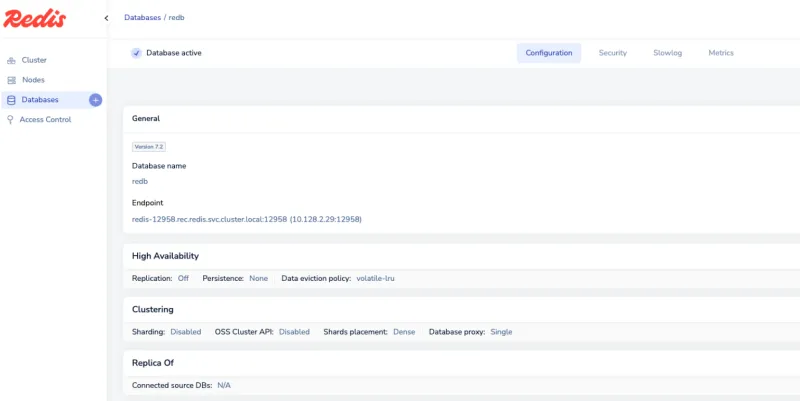Expand the Clustering section header
This screenshot has width=800, height=401.
pos(152,309)
